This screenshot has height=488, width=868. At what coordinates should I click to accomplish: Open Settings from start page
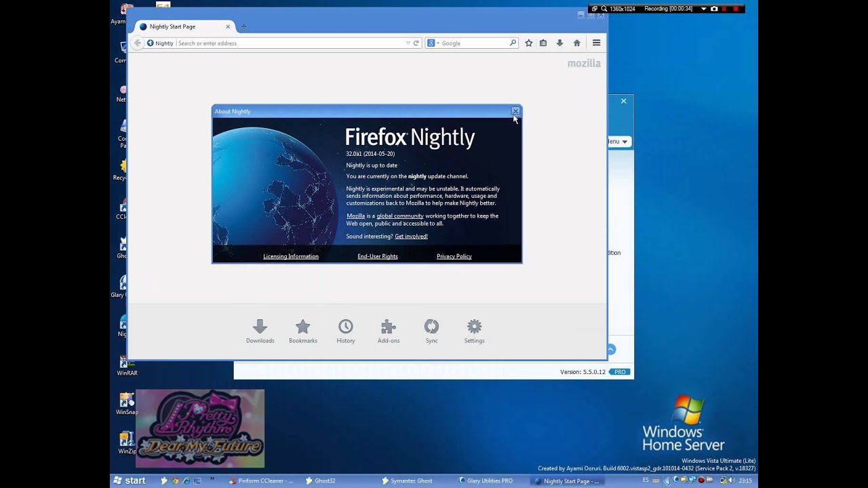tap(475, 331)
